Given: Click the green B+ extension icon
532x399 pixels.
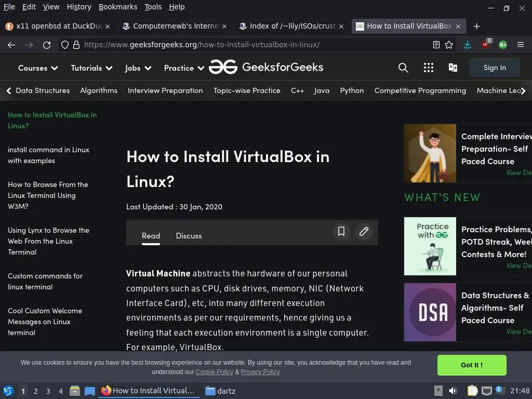Looking at the screenshot, I should tap(503, 45).
